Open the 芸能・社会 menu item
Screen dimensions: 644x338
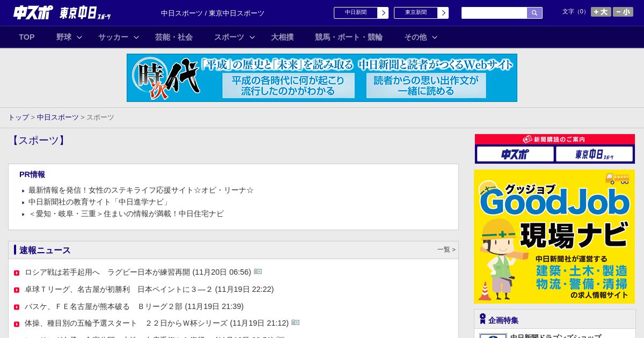click(x=174, y=37)
